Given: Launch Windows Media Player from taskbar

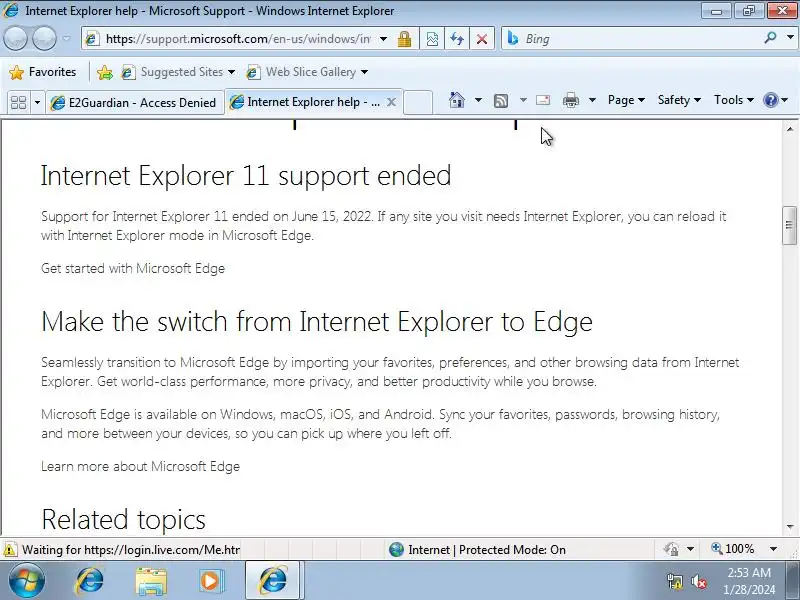Looking at the screenshot, I should tap(210, 581).
